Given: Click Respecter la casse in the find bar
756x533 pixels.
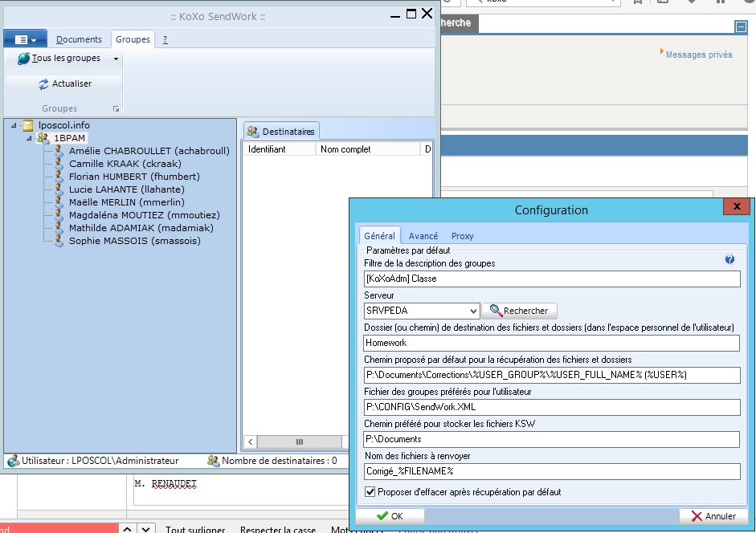Looking at the screenshot, I should pyautogui.click(x=278, y=529).
